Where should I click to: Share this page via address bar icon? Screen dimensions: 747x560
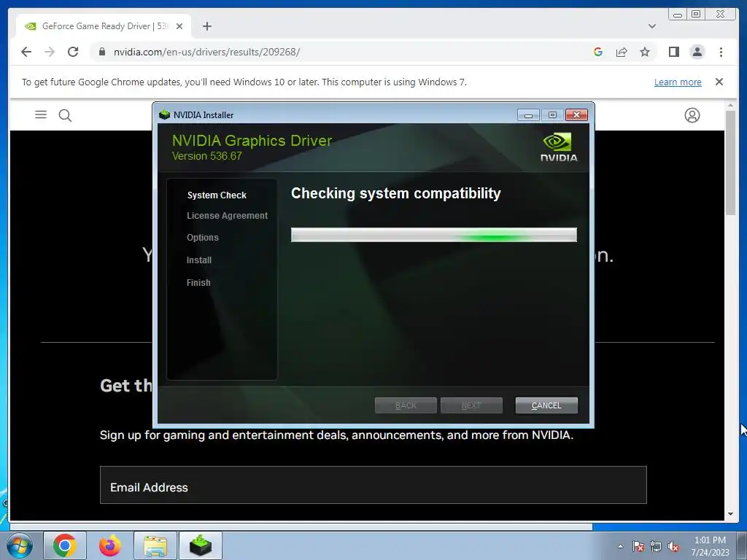622,52
